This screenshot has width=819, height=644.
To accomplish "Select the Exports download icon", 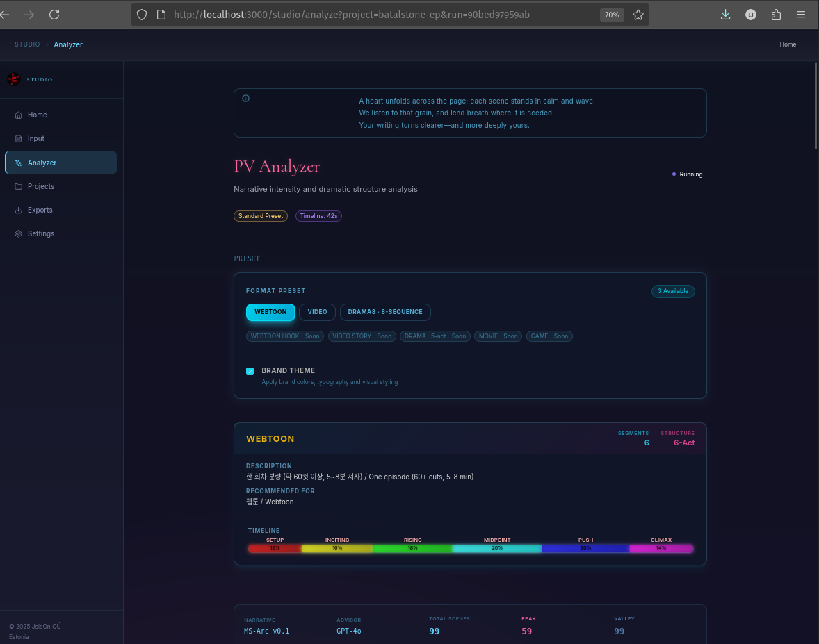I will click(18, 210).
